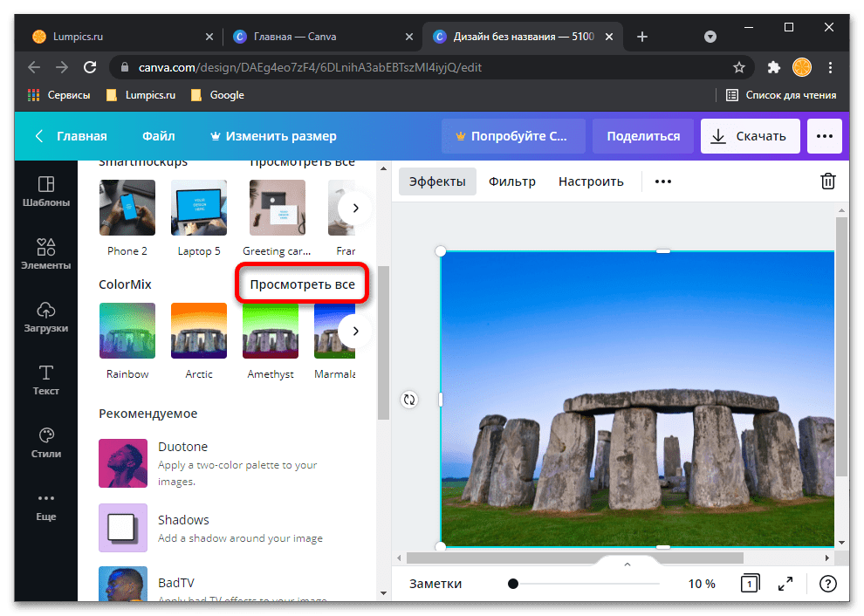Click the Скачать download button
Screen dimensions: 864x616
coord(750,136)
